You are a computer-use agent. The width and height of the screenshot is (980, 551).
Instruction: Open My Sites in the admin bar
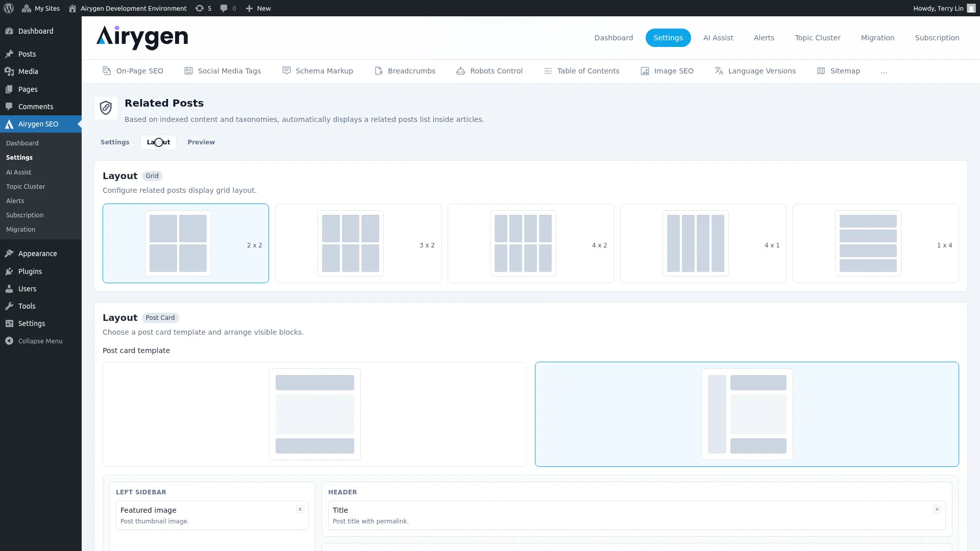click(x=41, y=8)
